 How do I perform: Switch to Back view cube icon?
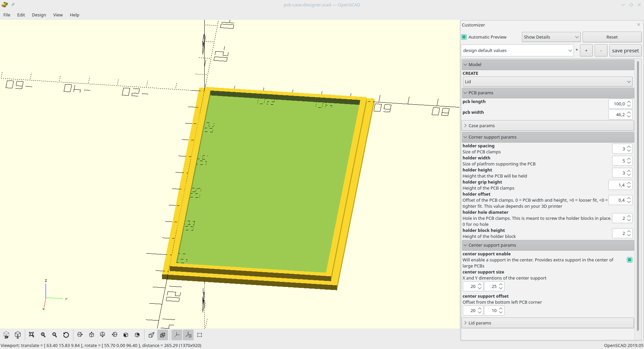pos(137,335)
